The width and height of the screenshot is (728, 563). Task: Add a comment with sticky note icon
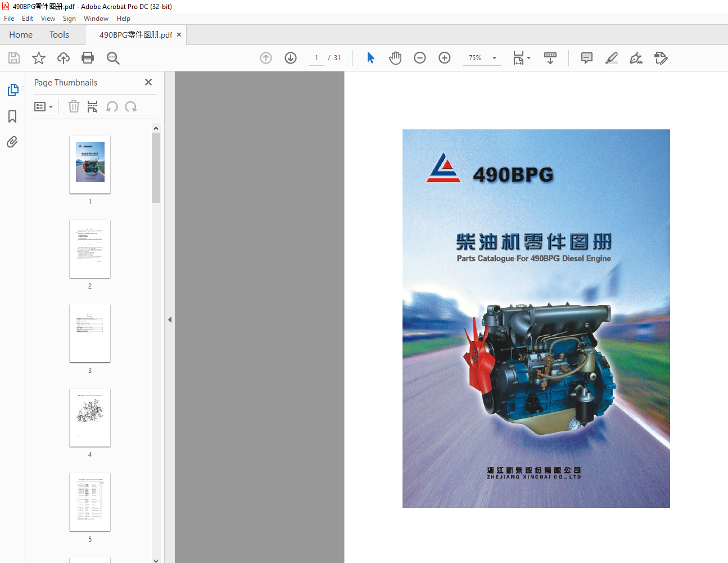point(587,58)
